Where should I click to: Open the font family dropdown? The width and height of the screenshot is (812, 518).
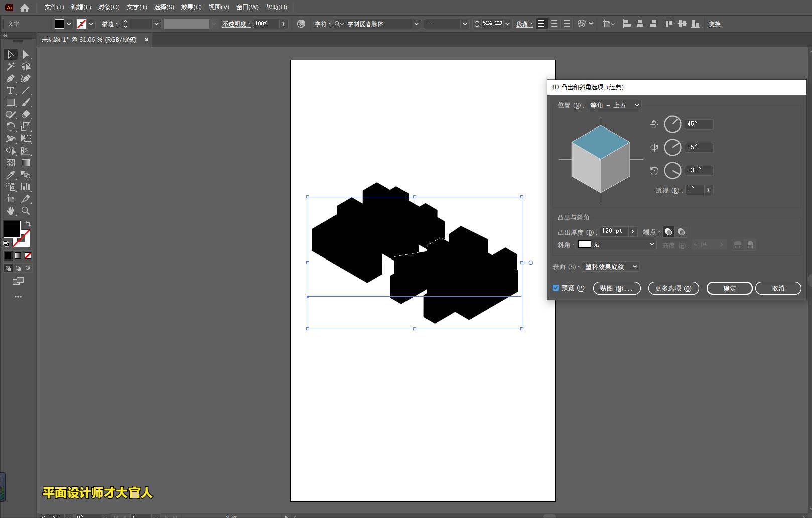[x=416, y=24]
